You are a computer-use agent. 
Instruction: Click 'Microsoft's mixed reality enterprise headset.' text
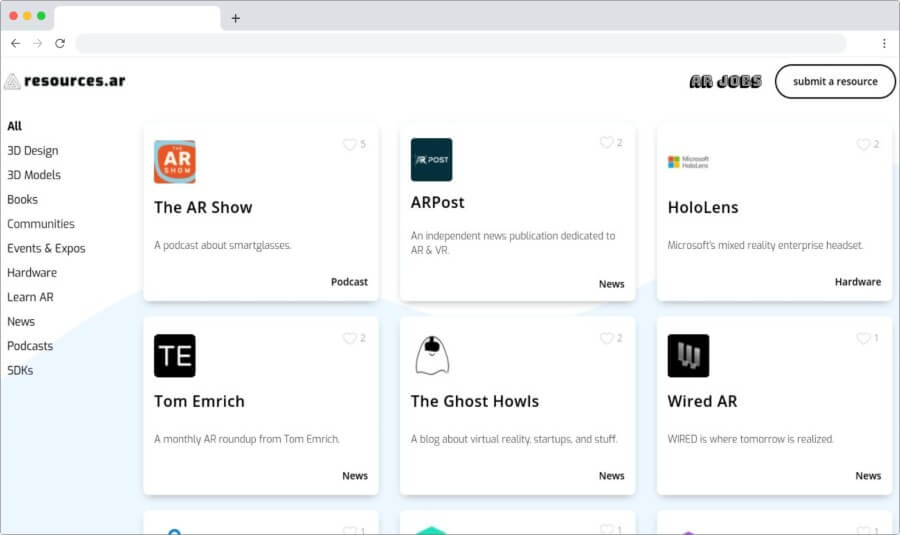click(x=765, y=245)
